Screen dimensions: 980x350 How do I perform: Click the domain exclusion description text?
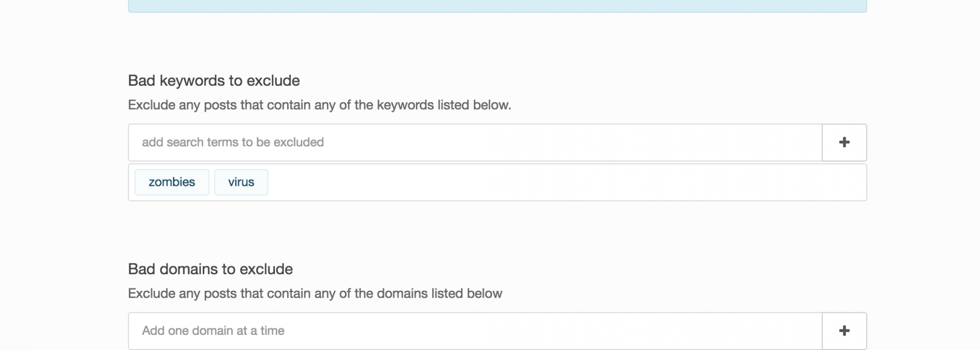(315, 294)
